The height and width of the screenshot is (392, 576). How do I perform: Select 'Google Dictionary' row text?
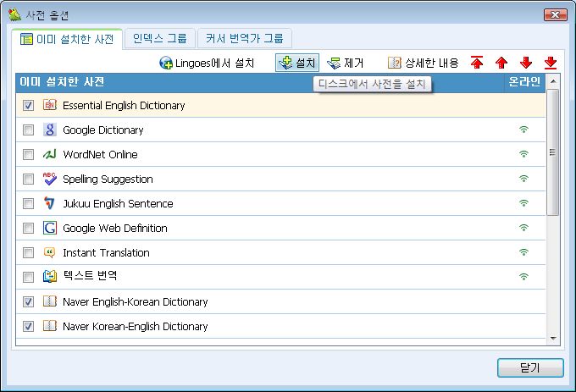coord(103,130)
